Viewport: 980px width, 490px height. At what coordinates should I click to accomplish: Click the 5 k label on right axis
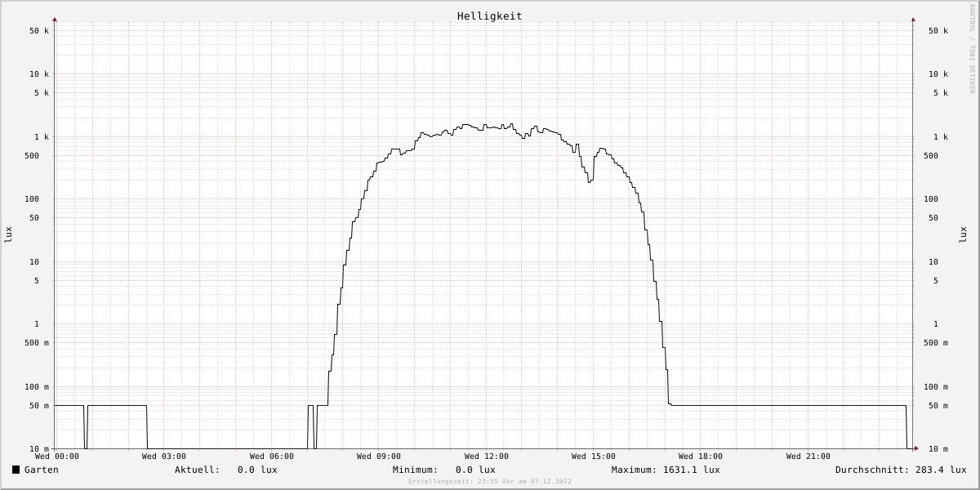coord(941,93)
